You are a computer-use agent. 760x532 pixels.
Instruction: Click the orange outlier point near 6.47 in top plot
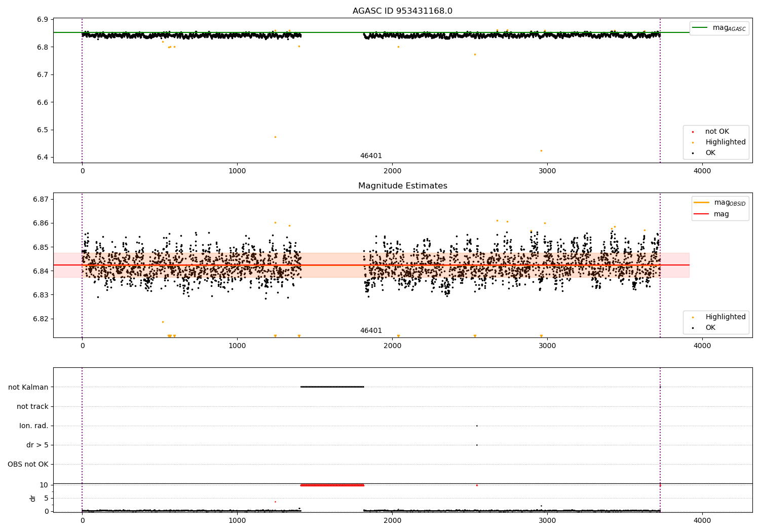[x=275, y=137]
